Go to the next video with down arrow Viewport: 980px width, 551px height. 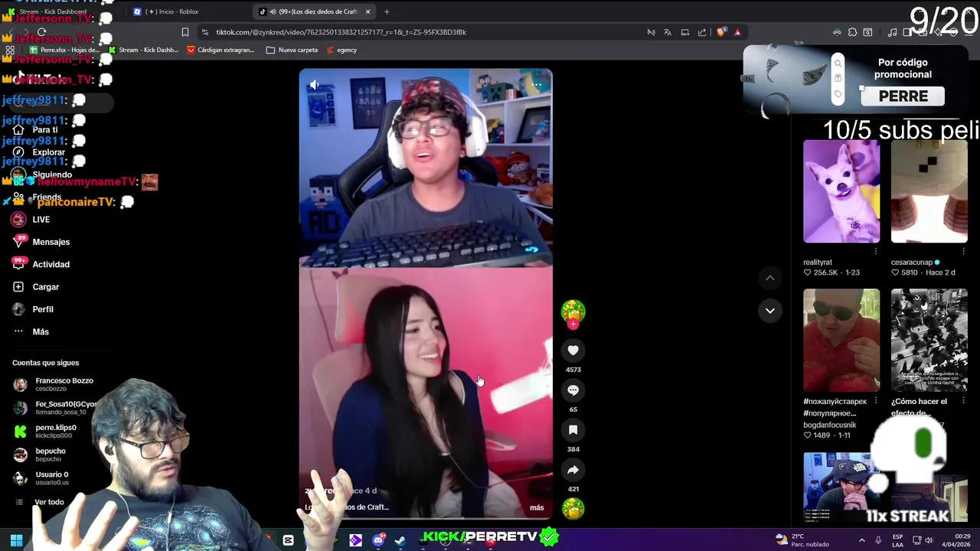point(770,311)
